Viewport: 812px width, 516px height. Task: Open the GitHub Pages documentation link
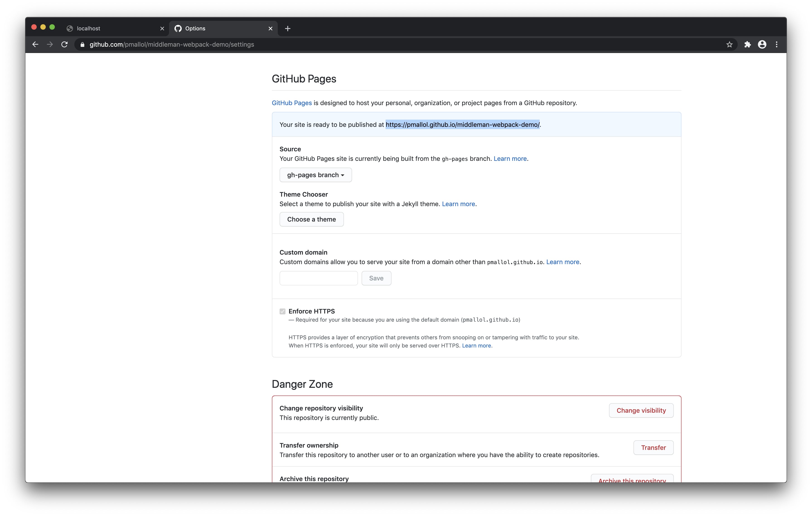(x=292, y=103)
